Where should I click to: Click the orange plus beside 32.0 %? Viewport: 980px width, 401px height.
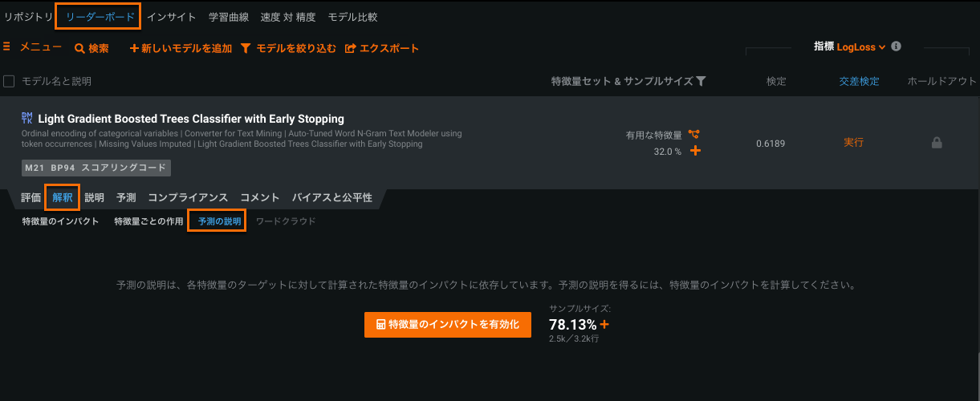(695, 151)
